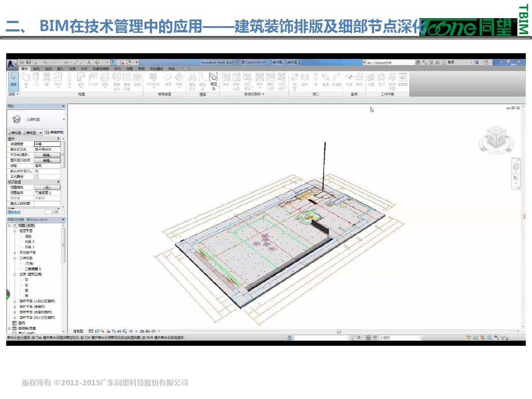Toggle the Sun Path (日光路径) checkbox

click(x=37, y=176)
